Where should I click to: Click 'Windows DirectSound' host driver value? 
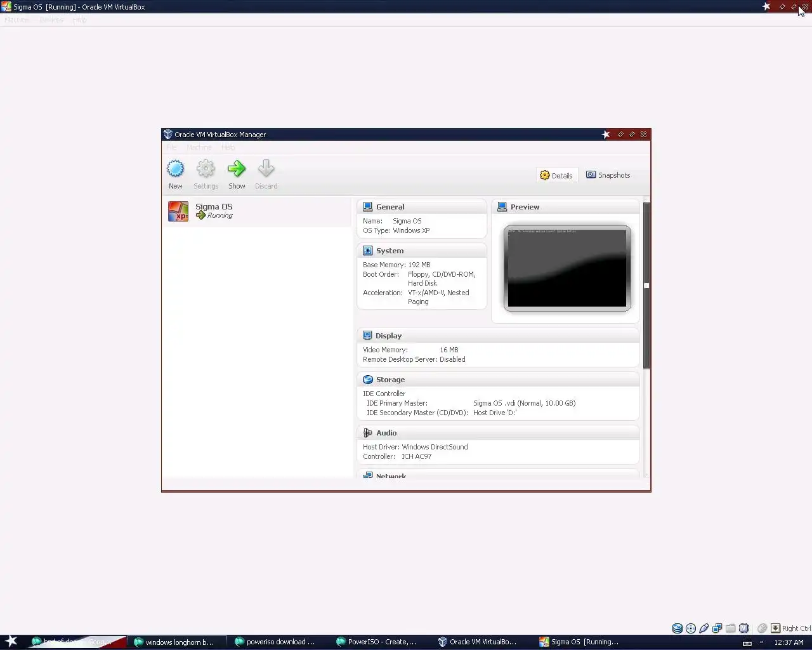pyautogui.click(x=435, y=447)
